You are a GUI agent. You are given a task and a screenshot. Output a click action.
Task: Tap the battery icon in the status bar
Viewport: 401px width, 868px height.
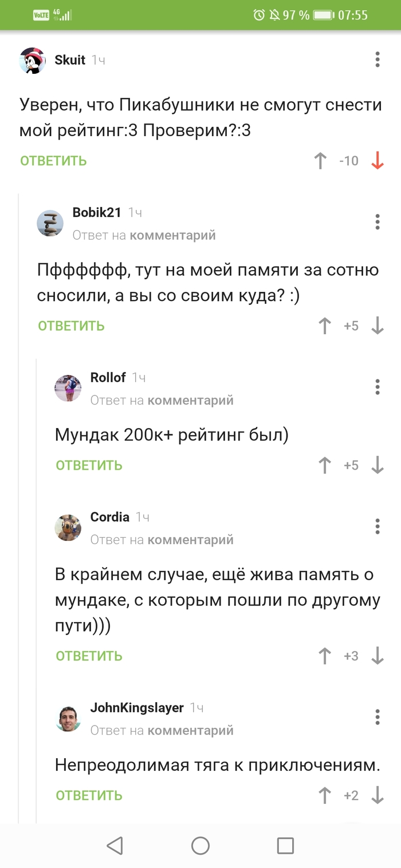coord(322,15)
